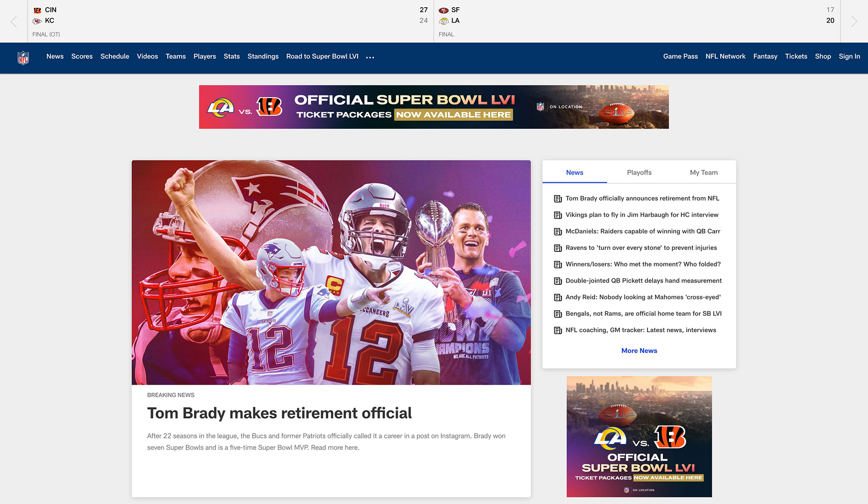Open the Tom Brady hero image story

331,272
